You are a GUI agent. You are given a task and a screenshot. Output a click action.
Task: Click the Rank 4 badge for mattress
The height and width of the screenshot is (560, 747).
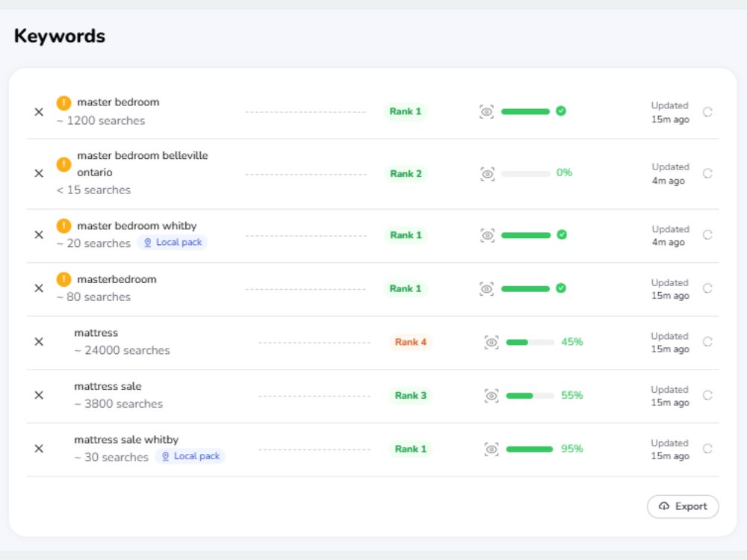410,342
